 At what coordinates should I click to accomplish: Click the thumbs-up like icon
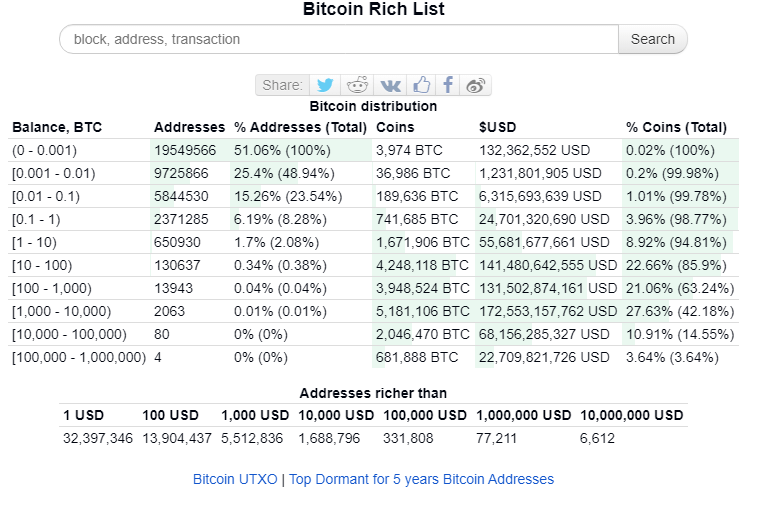[x=421, y=85]
